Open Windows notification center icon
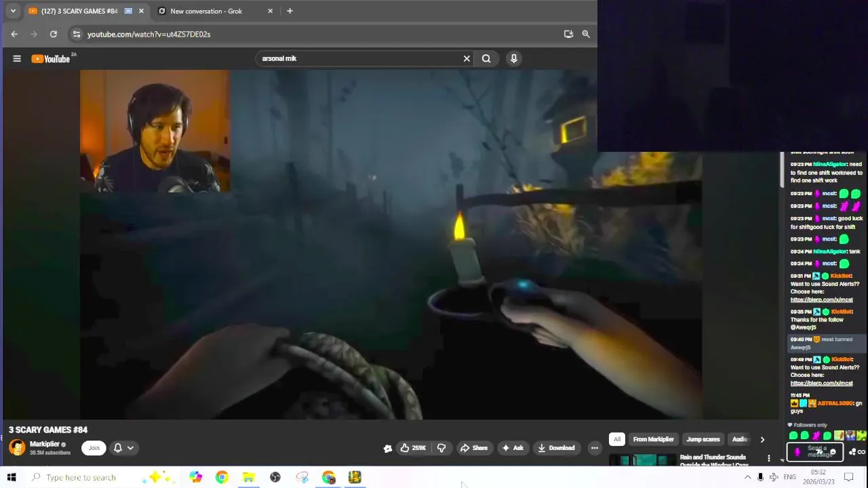Viewport: 868px width, 488px height. 848,477
